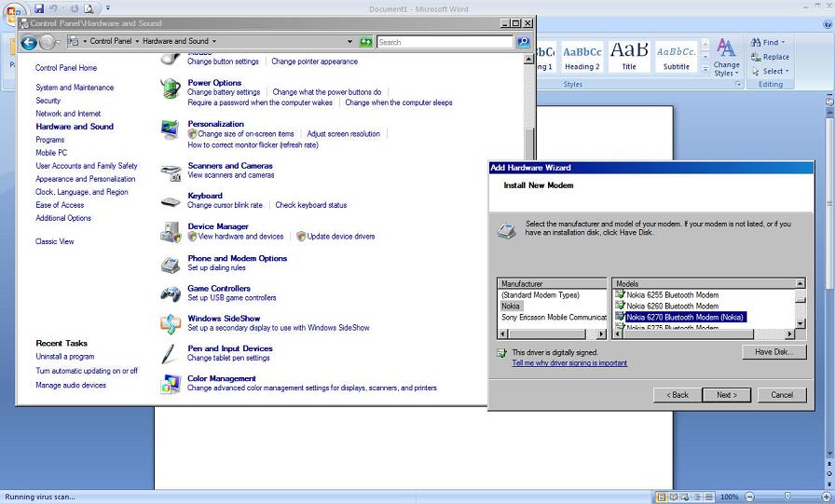Open Change Styles dropdown
Image resolution: width=835 pixels, height=504 pixels.
pos(726,58)
